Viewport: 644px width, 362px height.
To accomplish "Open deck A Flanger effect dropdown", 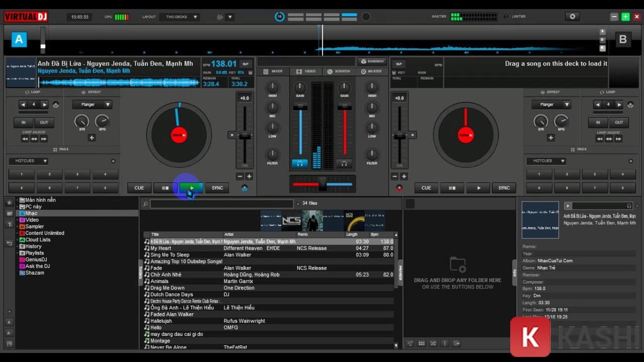I will (92, 105).
